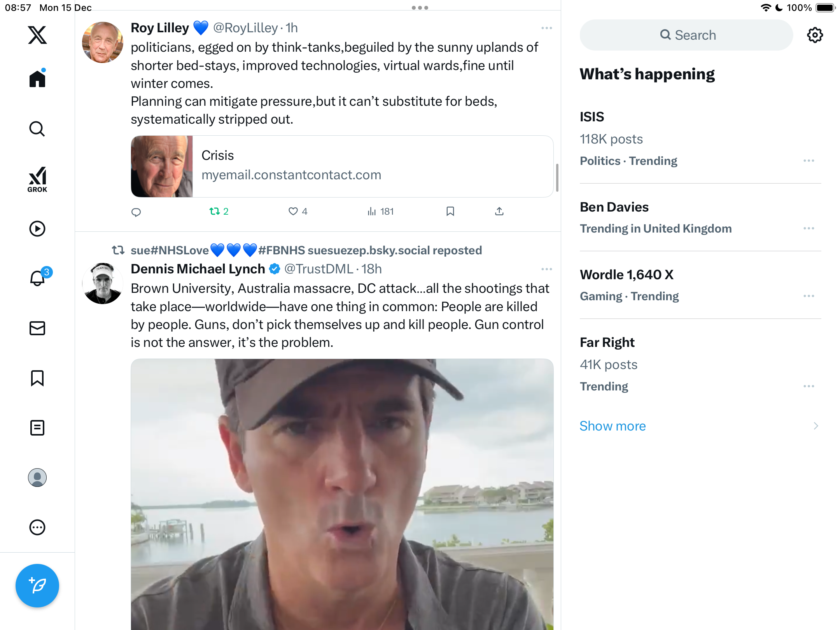Open Bookmarks in the sidebar
The width and height of the screenshot is (840, 630).
pos(37,378)
